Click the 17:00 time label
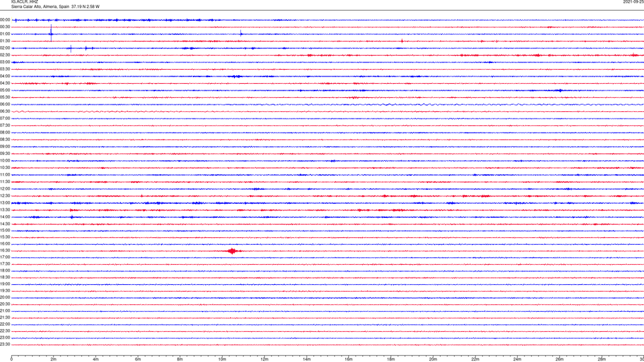The image size is (644, 362). pos(5,257)
